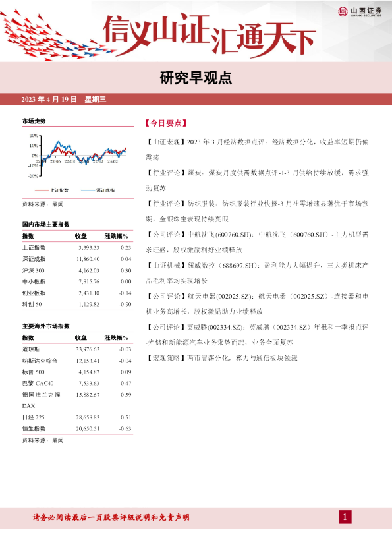Click the 今日要点 section heading
The height and width of the screenshot is (555, 392).
[x=165, y=123]
